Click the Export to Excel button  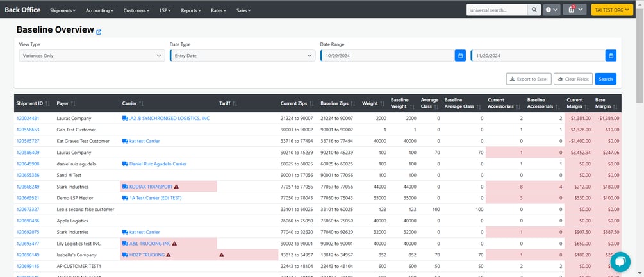(x=529, y=79)
